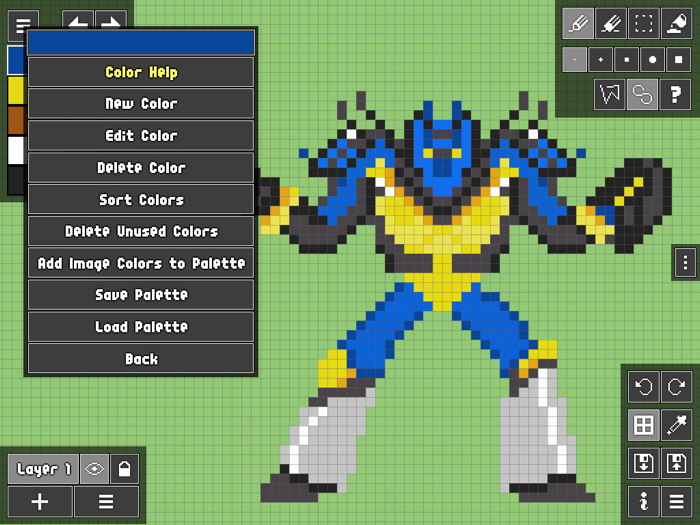Choose the large square brush size
The height and width of the screenshot is (525, 700).
tap(679, 59)
